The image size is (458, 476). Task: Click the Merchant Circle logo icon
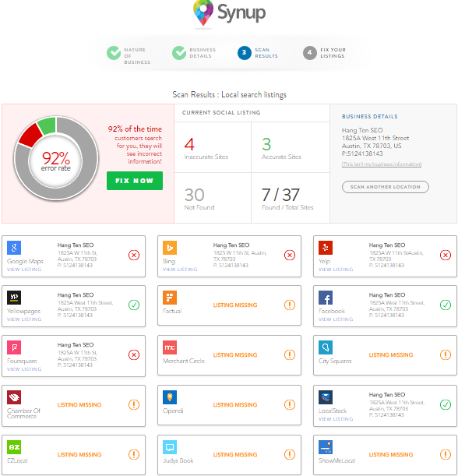(x=170, y=347)
